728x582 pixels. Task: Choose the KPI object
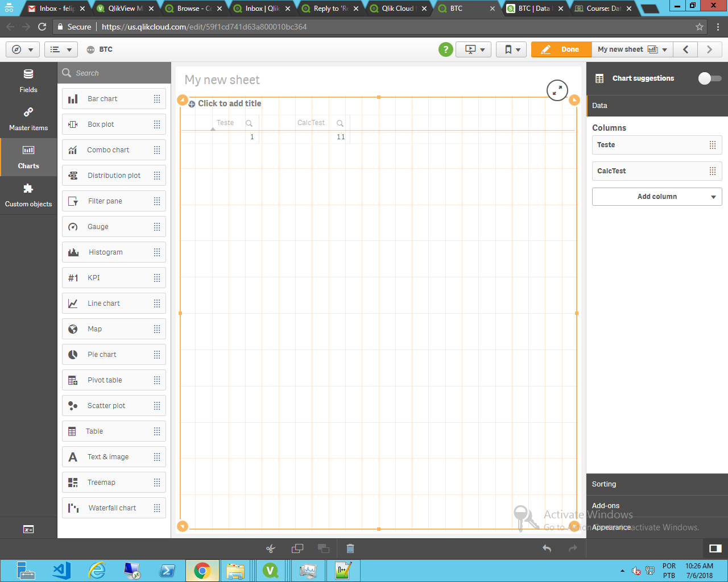click(x=114, y=278)
